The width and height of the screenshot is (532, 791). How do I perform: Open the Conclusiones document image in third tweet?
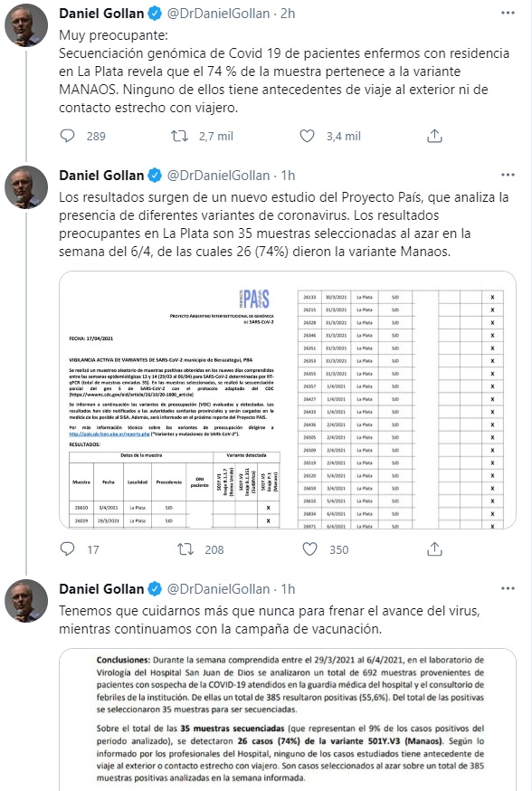288,720
